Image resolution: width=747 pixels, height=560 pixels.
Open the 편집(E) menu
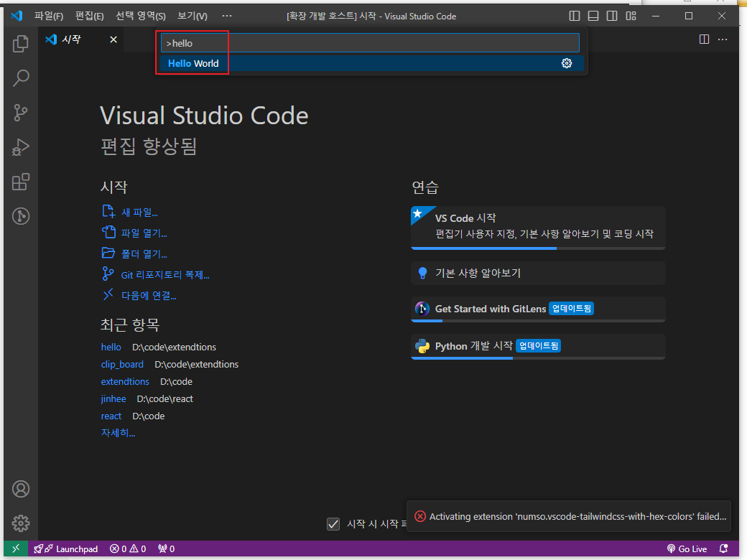point(90,17)
